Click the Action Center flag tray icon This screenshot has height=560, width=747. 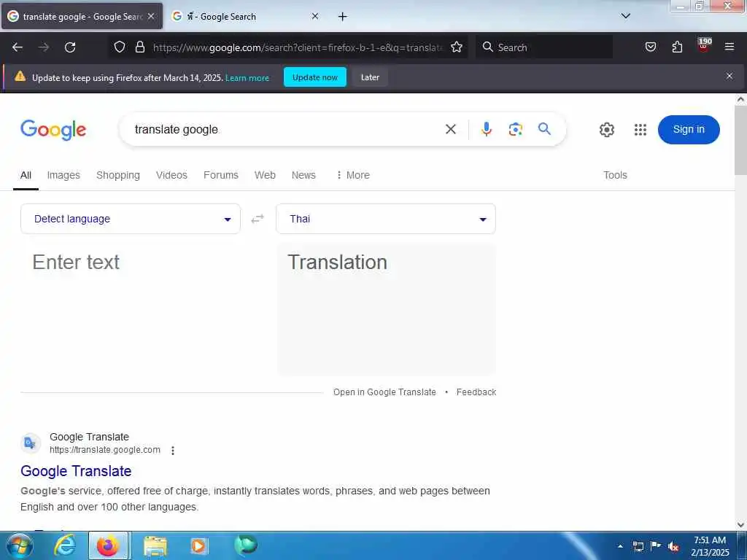[x=655, y=546]
